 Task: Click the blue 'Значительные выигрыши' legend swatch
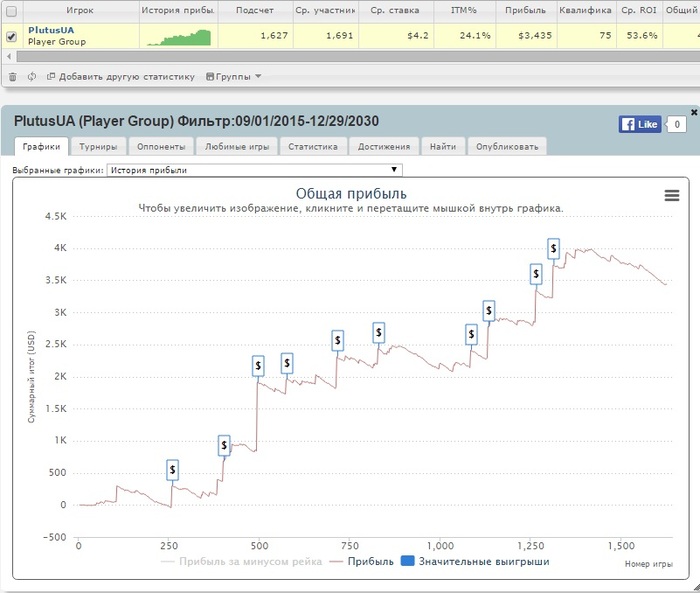point(408,561)
